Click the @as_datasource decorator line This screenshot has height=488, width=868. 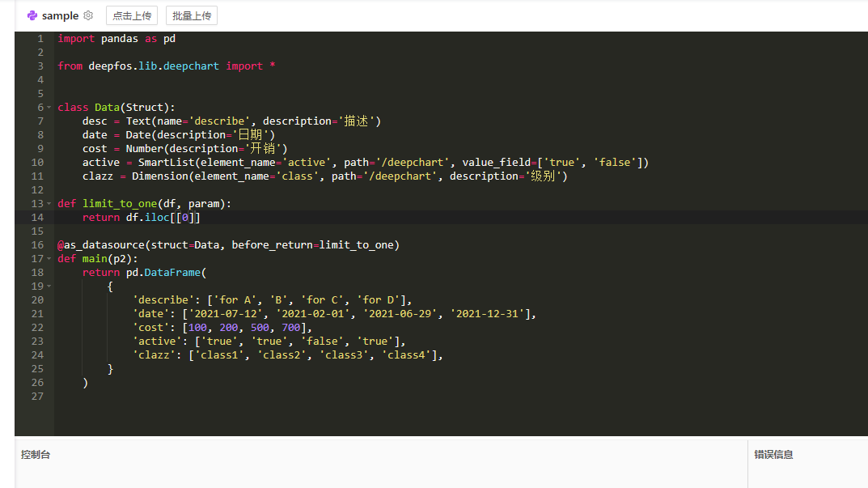click(x=228, y=245)
